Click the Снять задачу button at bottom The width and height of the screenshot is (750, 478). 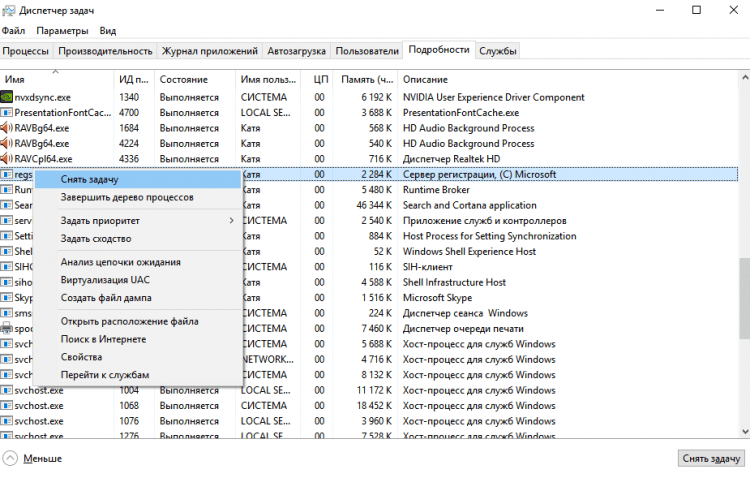point(711,458)
